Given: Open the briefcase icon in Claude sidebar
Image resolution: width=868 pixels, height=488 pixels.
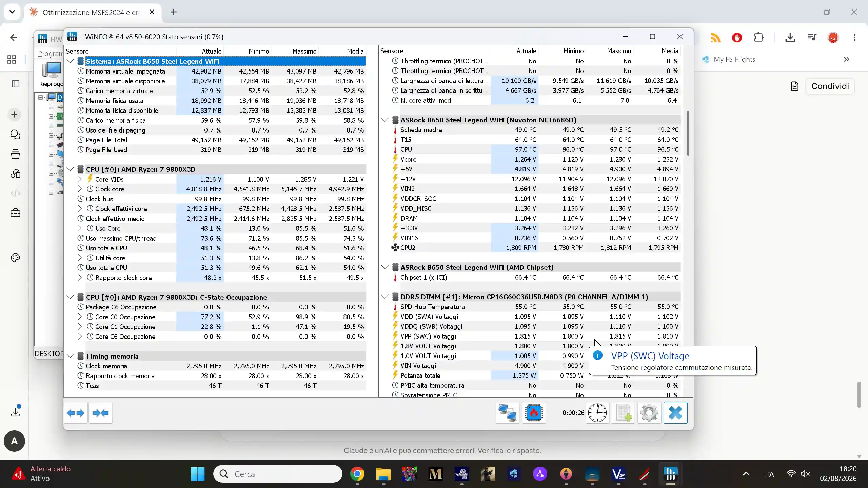Looking at the screenshot, I should coord(16,213).
